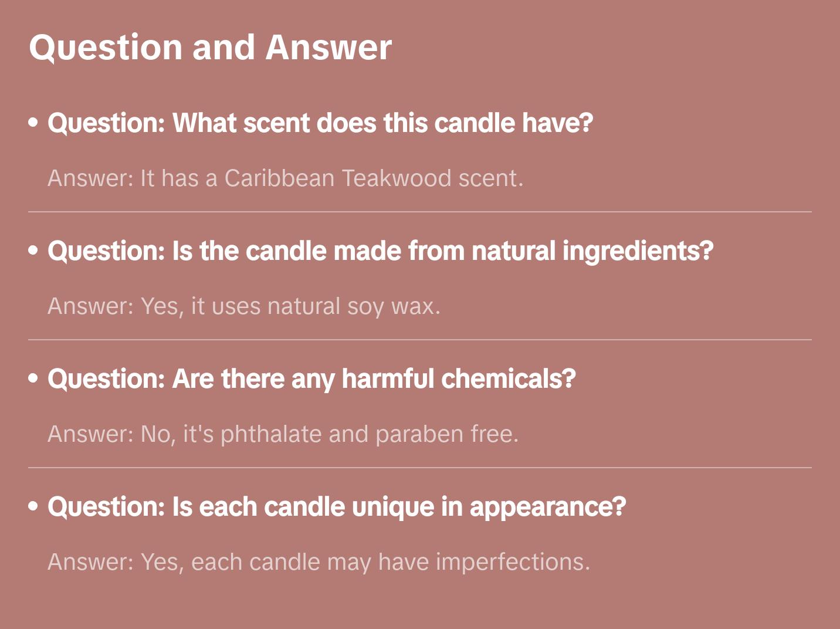Click the "Yes, it uses natural soy wax" answer
840x629 pixels.
coord(244,306)
